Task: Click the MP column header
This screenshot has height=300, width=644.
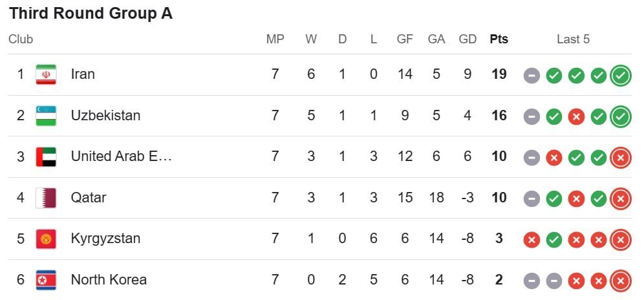Action: pyautogui.click(x=275, y=39)
